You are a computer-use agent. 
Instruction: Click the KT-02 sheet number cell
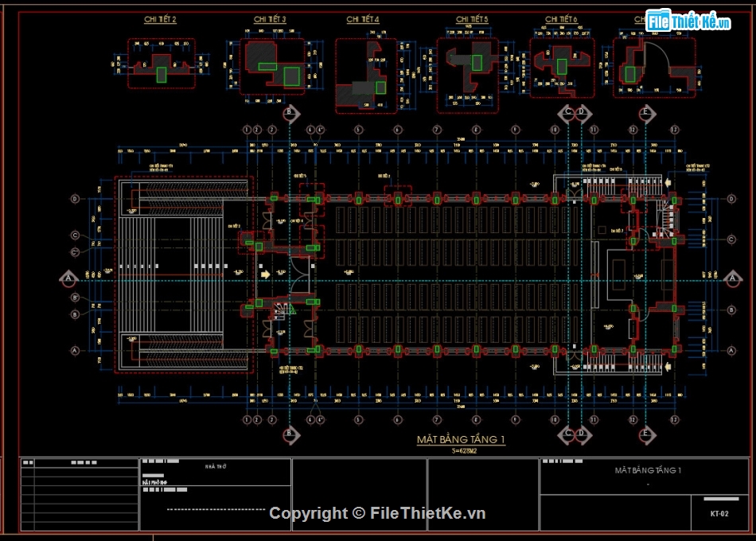pyautogui.click(x=719, y=513)
